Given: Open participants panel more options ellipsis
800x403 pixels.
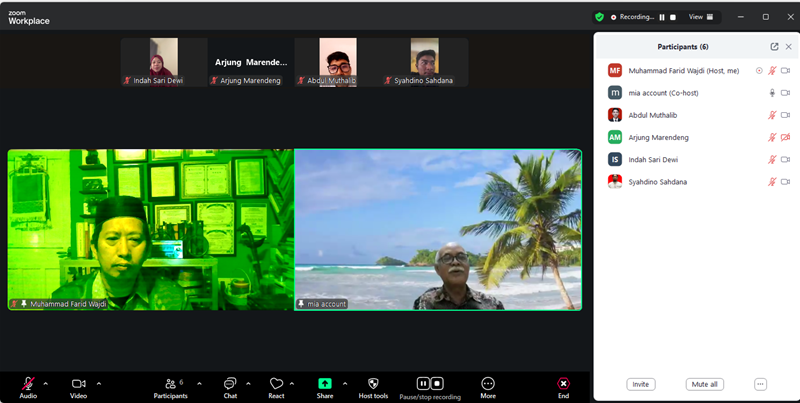Looking at the screenshot, I should pos(760,384).
